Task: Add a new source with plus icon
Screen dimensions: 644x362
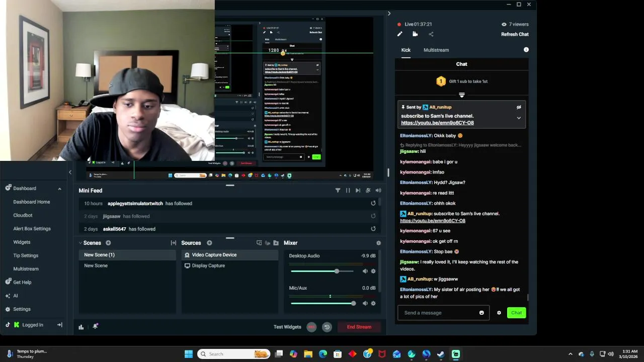Action: click(x=209, y=243)
